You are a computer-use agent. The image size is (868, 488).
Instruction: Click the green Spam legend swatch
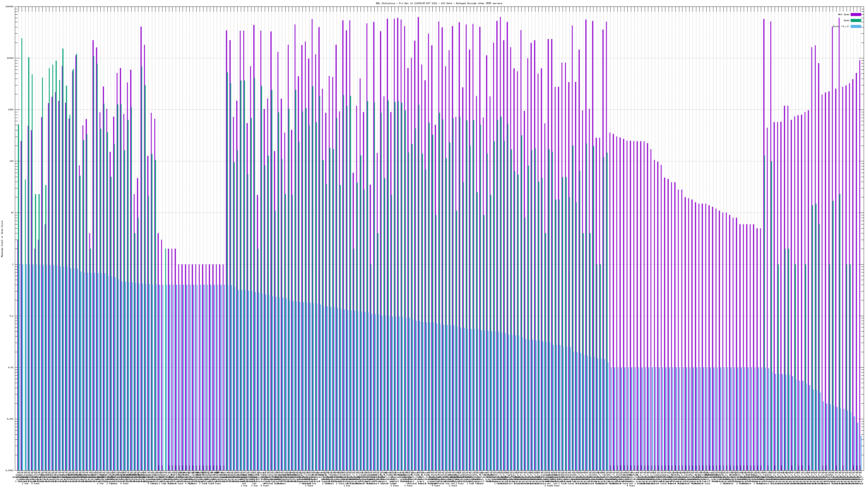pos(856,21)
